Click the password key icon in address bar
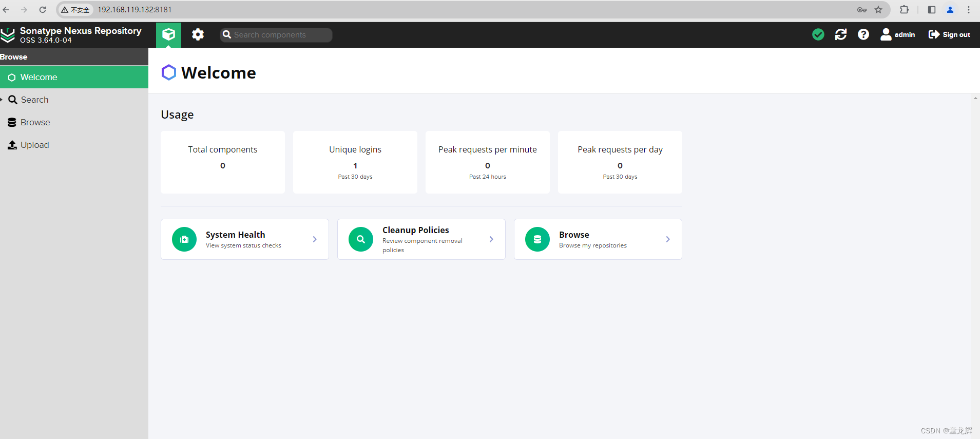 (862, 10)
